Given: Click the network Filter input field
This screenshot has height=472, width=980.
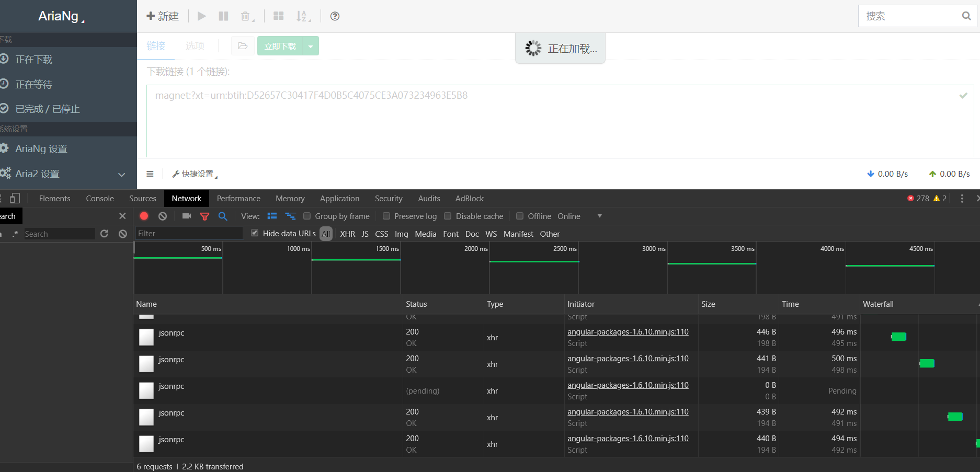Looking at the screenshot, I should 189,234.
